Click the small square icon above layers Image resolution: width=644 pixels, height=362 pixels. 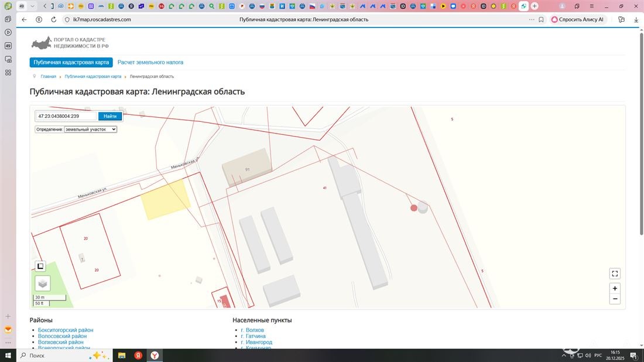[40, 267]
